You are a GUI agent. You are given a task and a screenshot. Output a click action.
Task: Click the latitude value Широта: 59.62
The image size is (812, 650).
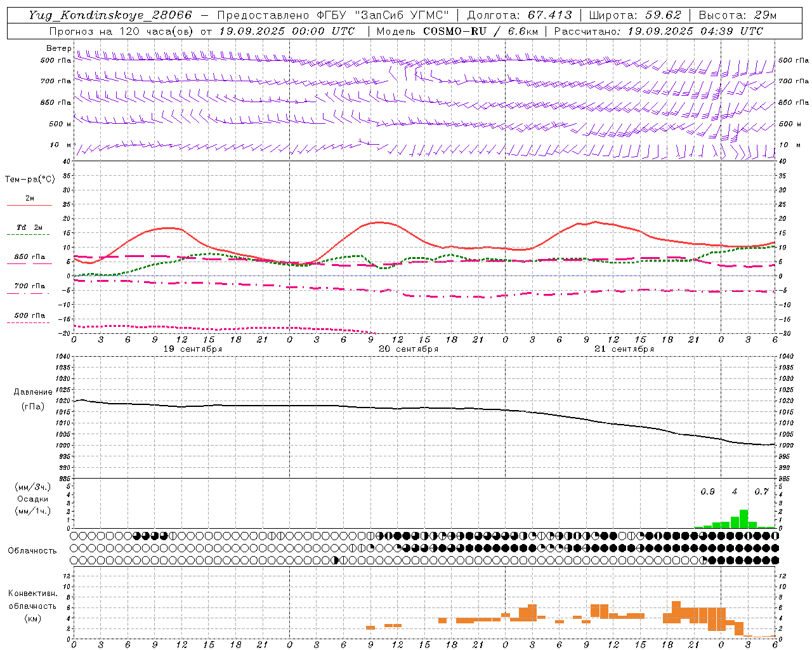(635, 15)
